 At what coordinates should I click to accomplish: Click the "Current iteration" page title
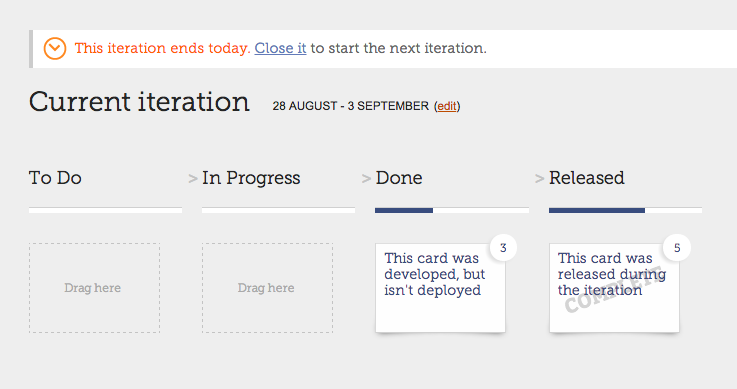click(x=139, y=101)
